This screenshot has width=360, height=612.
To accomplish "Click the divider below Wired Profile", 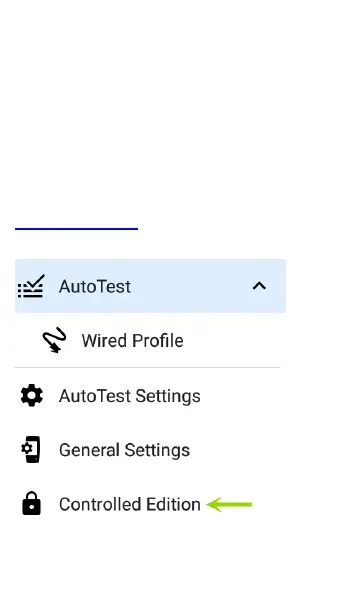I will coord(148,367).
